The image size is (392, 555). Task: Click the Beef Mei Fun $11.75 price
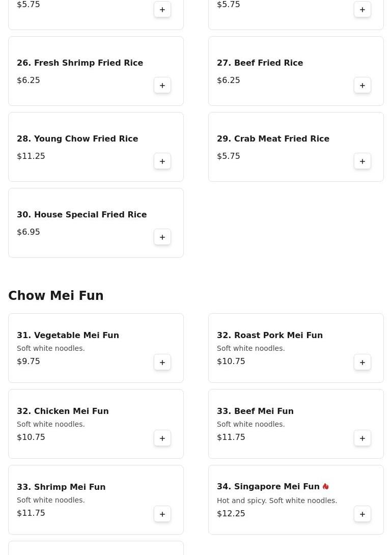[x=231, y=437]
